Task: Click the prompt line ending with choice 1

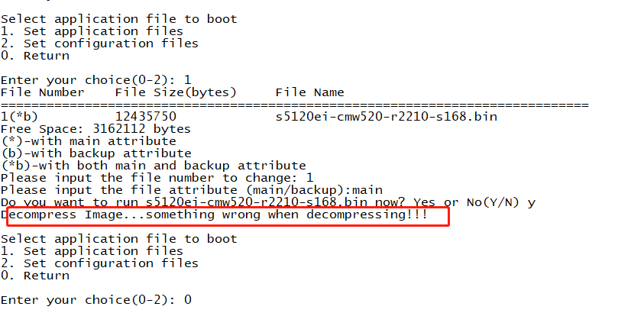Action: pyautogui.click(x=95, y=79)
